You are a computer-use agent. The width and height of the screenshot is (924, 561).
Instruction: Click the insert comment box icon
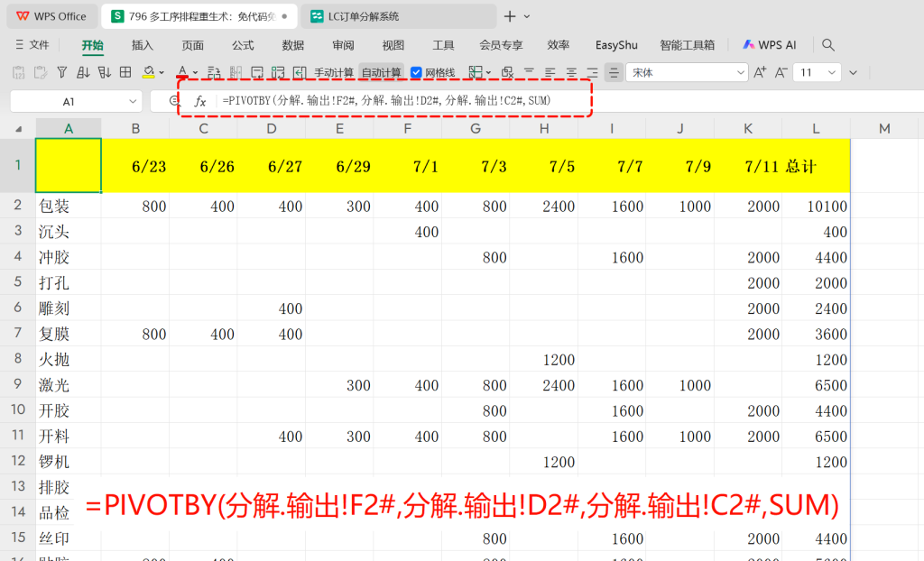[x=257, y=72]
